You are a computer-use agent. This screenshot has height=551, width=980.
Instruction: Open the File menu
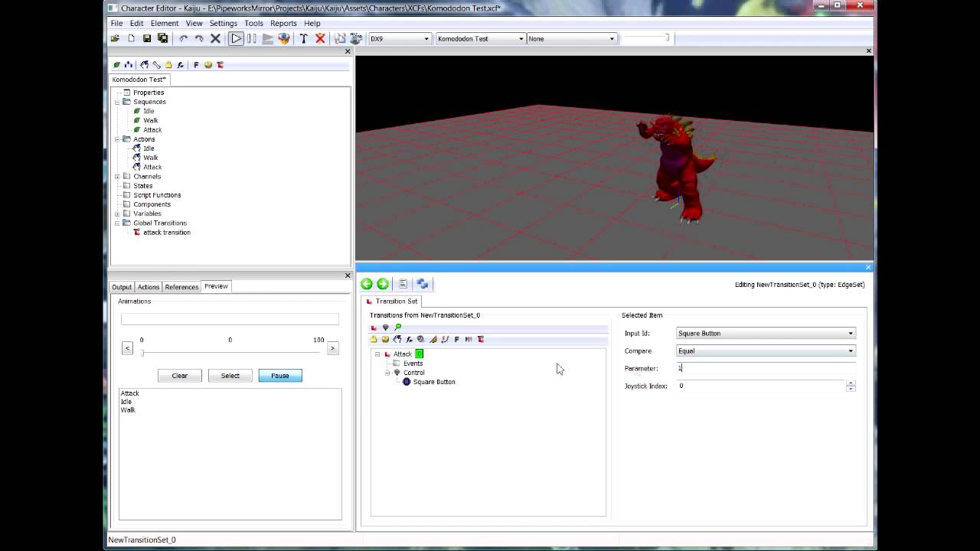click(116, 24)
